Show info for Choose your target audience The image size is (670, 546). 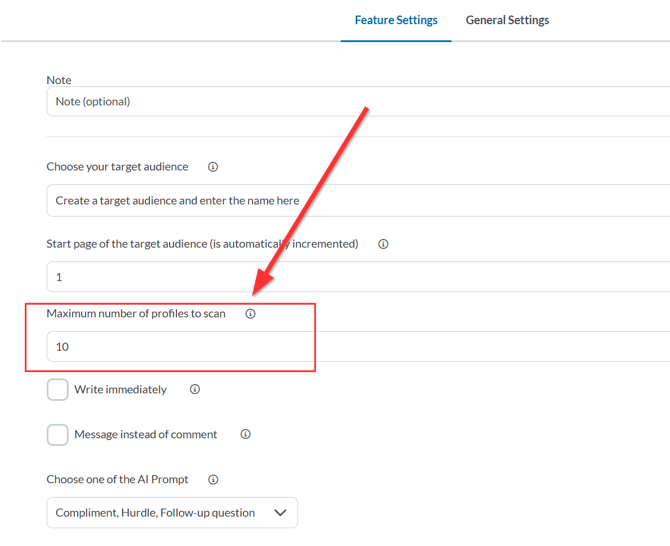pos(213,167)
